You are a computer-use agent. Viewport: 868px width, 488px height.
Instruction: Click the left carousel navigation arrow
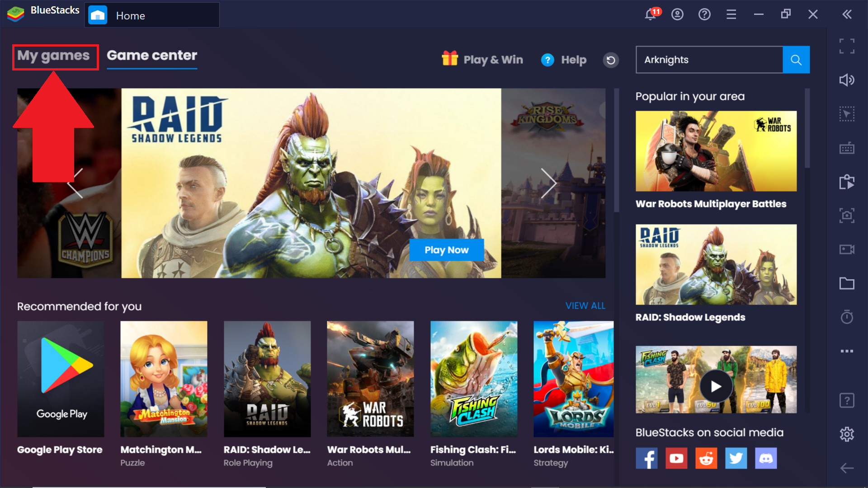pos(77,183)
